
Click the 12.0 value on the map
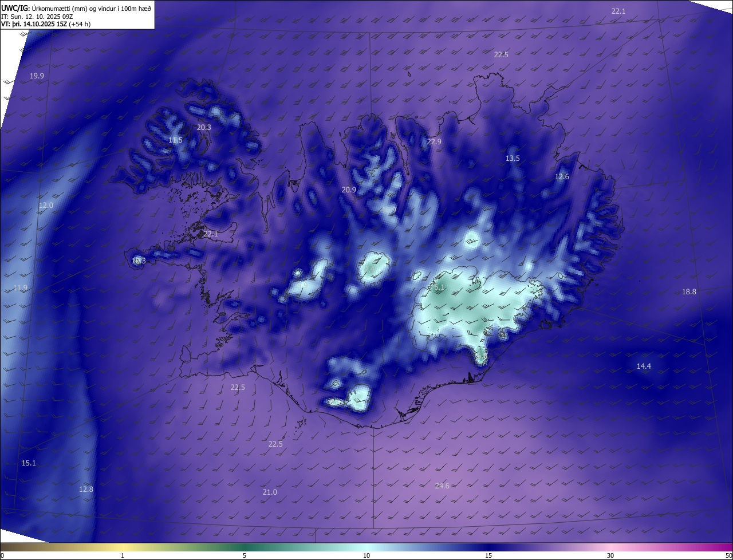pyautogui.click(x=46, y=205)
